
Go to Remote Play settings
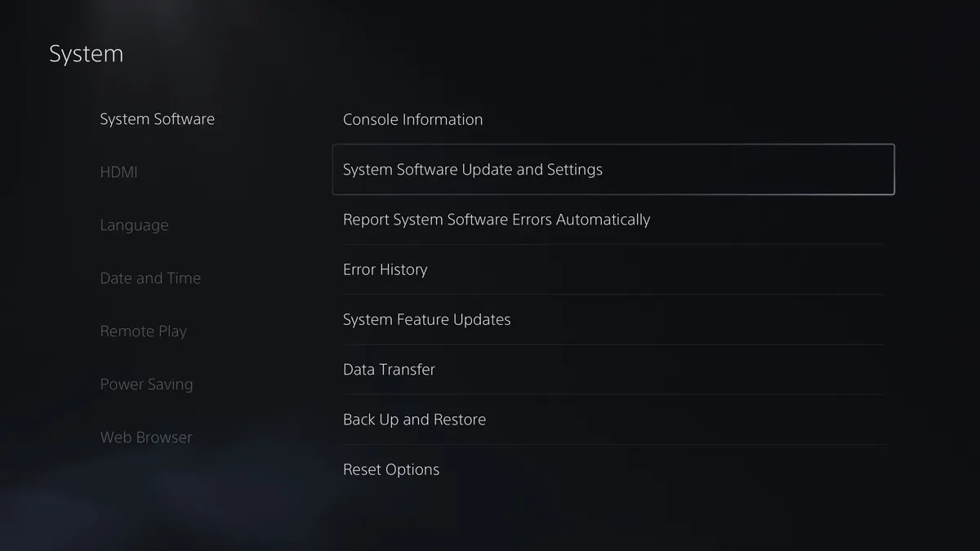(144, 331)
